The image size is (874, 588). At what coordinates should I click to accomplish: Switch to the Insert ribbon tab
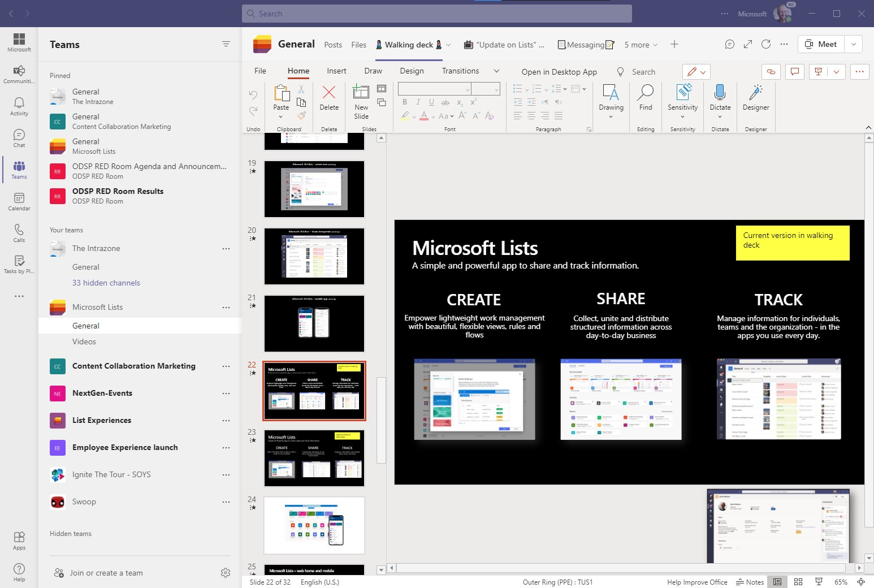[336, 71]
